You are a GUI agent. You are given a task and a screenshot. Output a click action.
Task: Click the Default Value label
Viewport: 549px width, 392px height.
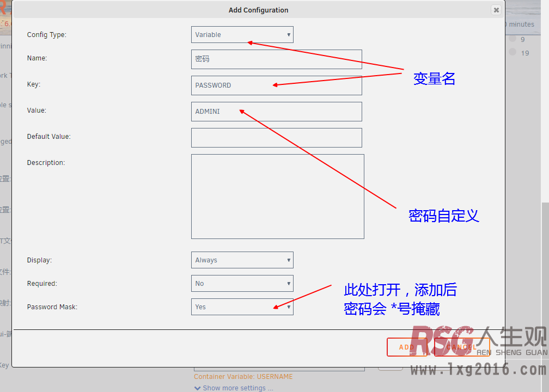(x=48, y=137)
